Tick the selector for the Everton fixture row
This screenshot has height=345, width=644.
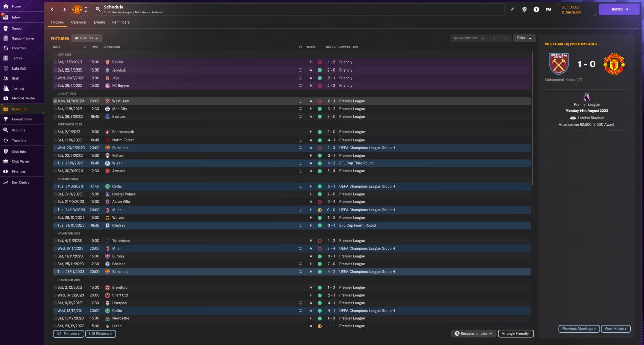55,117
